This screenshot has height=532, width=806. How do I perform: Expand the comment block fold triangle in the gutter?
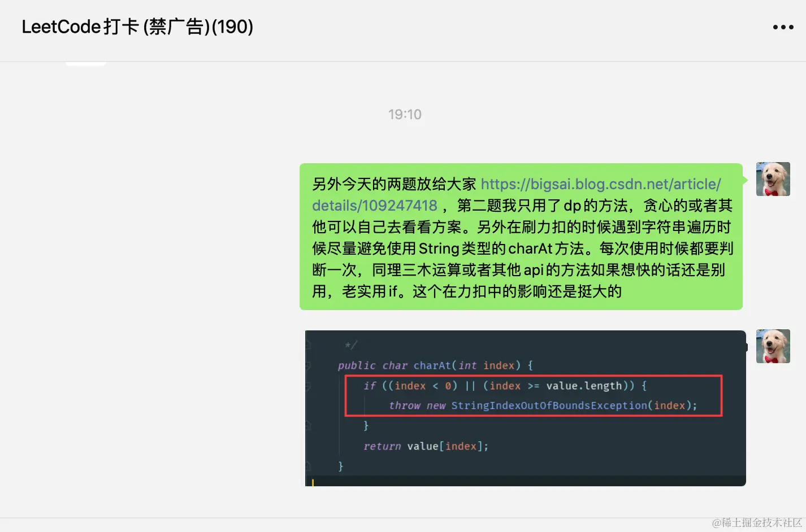click(x=308, y=343)
